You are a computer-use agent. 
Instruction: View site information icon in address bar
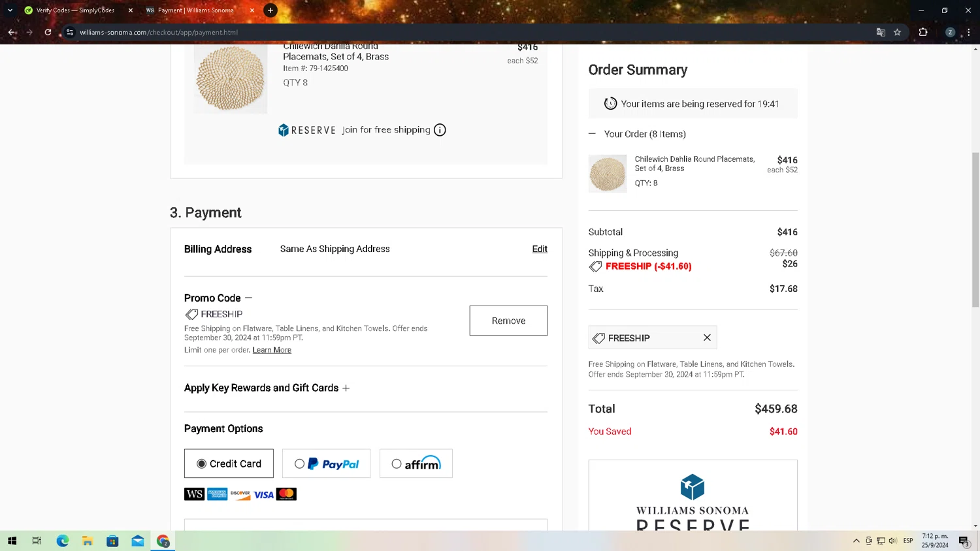click(70, 32)
